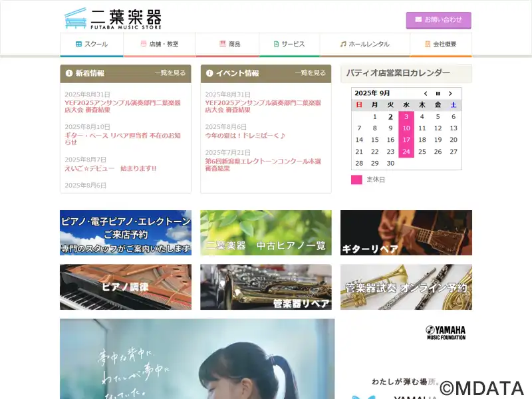Viewport: 532px width, 399px height.
Task: Select September 17 on the calendar
Action: pyautogui.click(x=406, y=140)
